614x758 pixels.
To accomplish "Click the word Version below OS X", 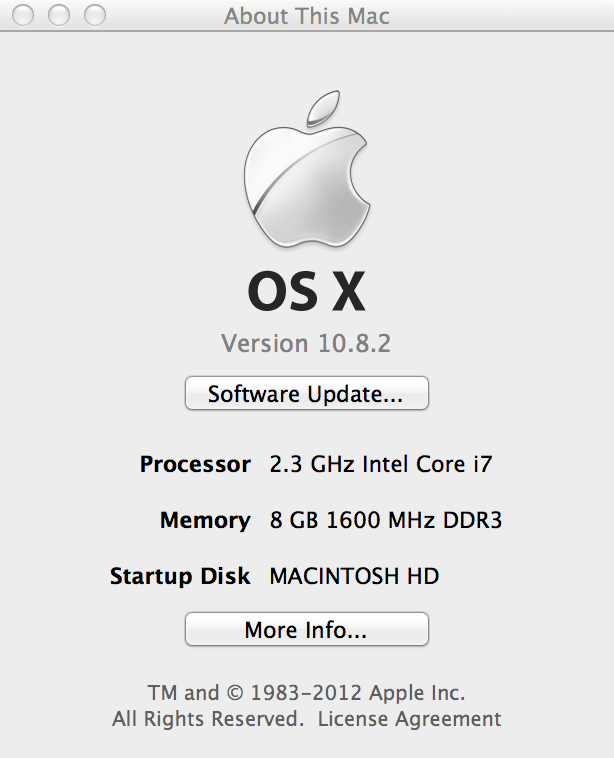I will pos(265,344).
